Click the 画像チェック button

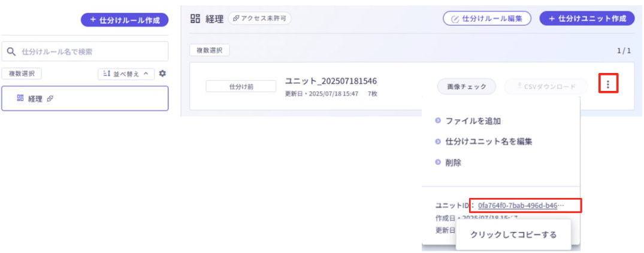point(467,87)
